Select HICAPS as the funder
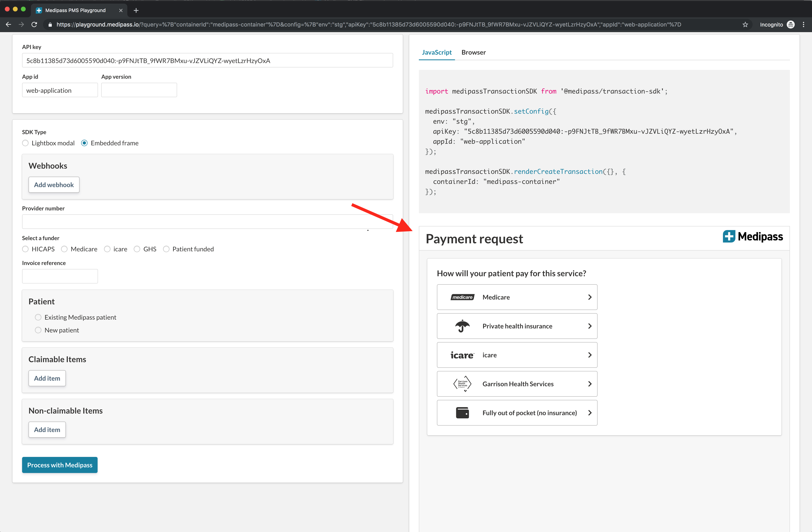 click(x=26, y=249)
